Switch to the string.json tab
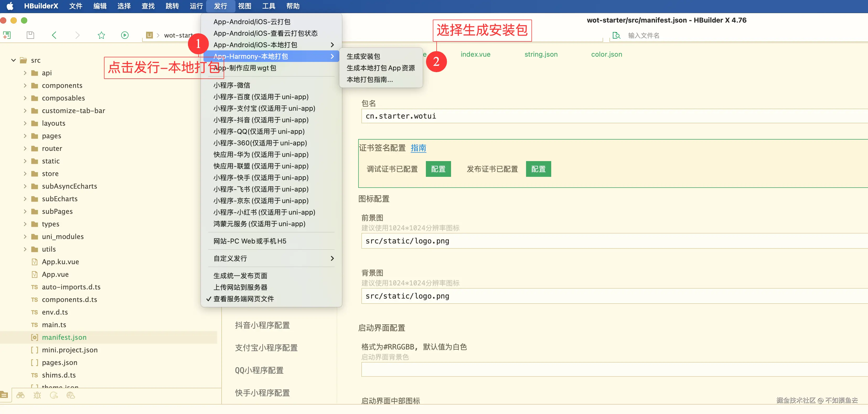The width and height of the screenshot is (868, 414). coord(541,54)
